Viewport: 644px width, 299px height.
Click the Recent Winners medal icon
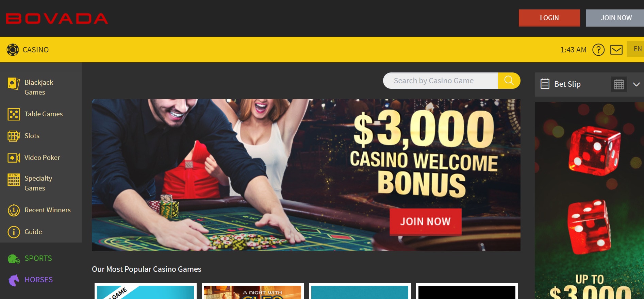[x=14, y=210]
